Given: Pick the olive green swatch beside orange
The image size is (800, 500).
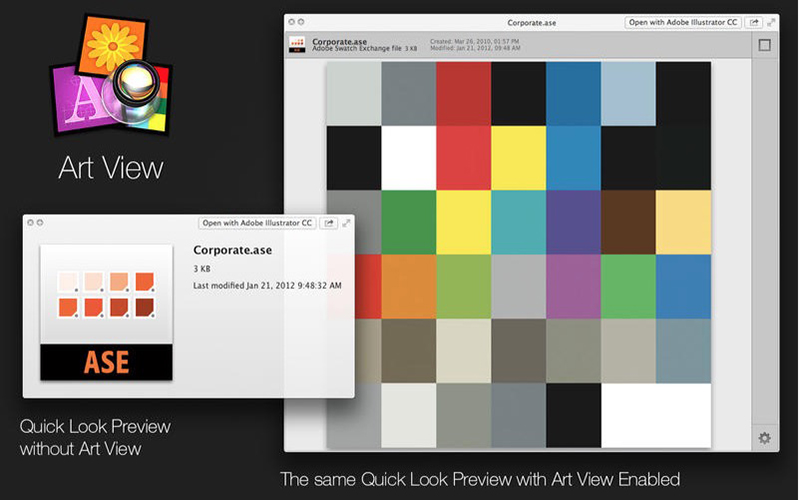Looking at the screenshot, I should 464,286.
